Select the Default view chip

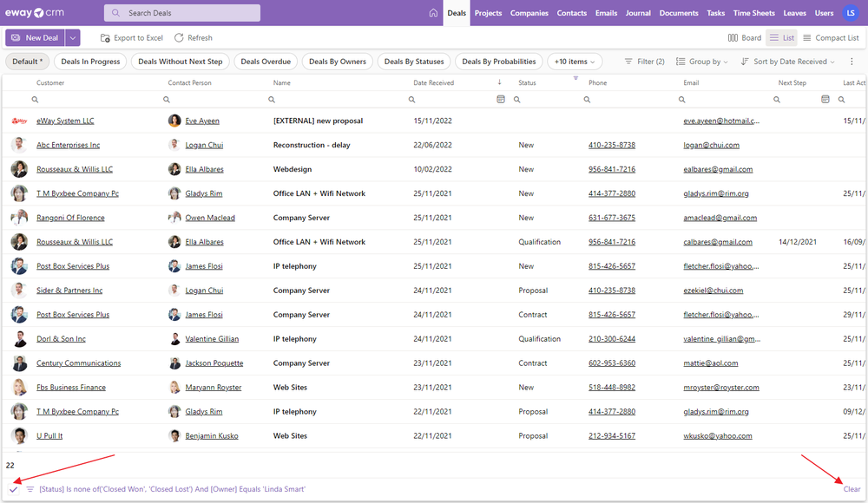tap(27, 62)
